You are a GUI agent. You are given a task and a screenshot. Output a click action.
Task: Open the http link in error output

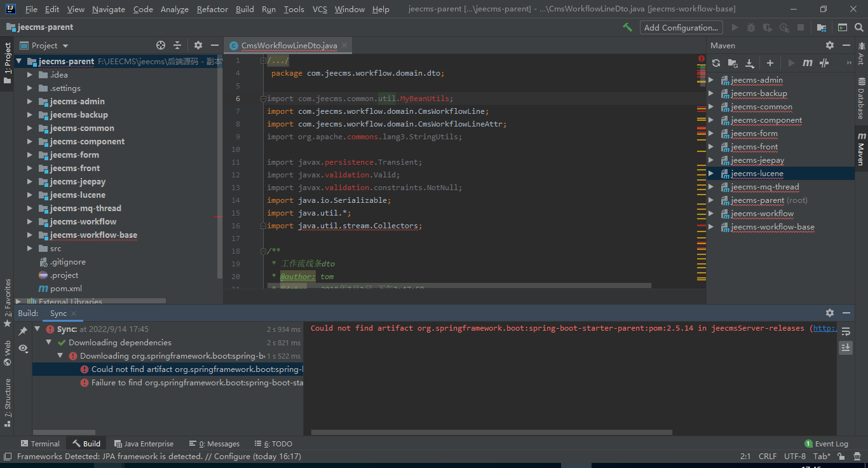pos(825,328)
